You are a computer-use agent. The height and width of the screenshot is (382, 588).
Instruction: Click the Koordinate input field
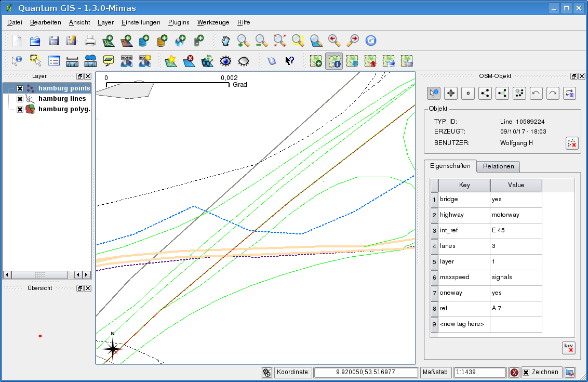(366, 372)
